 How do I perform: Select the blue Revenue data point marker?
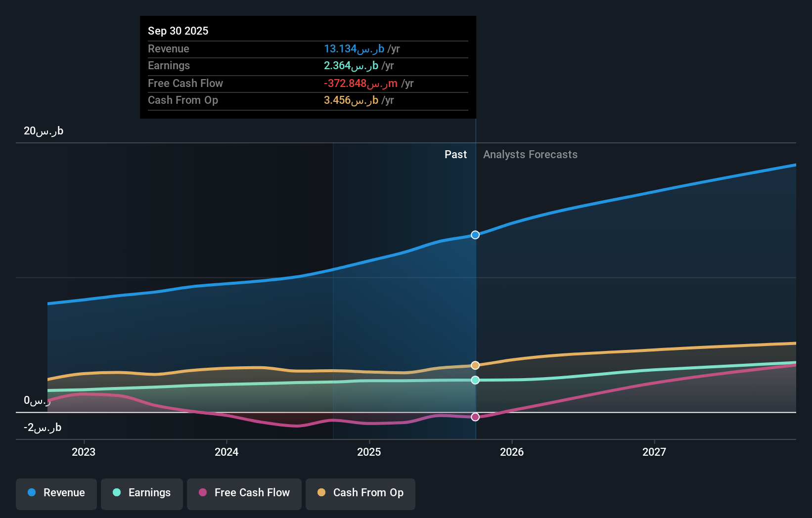point(475,235)
